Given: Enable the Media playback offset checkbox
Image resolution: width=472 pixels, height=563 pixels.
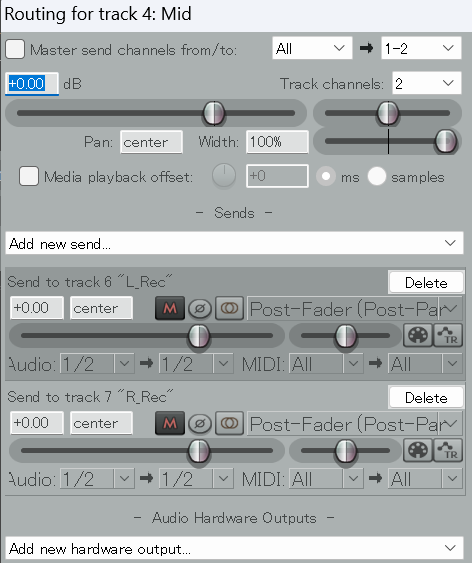Looking at the screenshot, I should [29, 176].
